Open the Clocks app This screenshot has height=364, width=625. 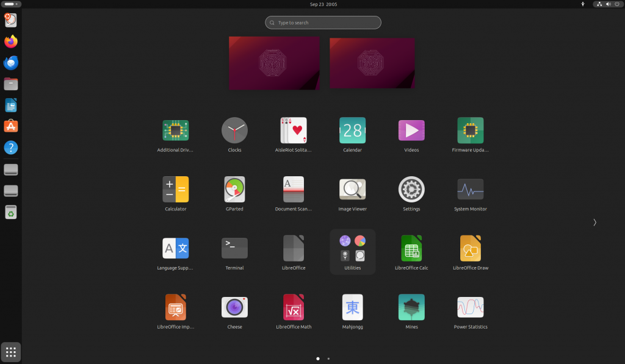234,130
